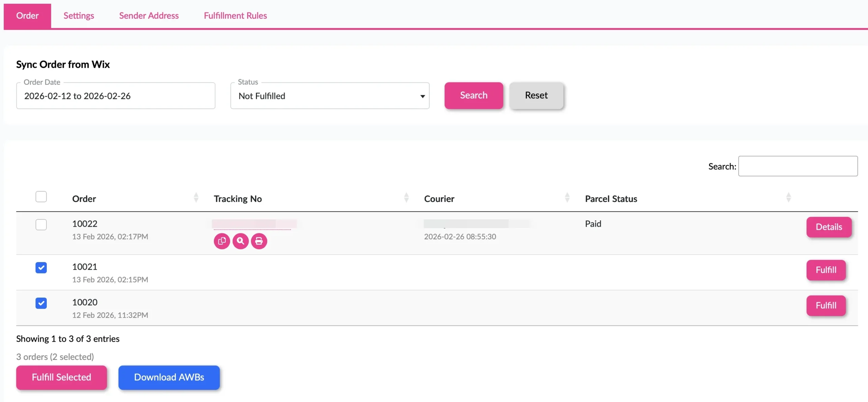This screenshot has height=402, width=868.
Task: Focus the table Search input field
Action: click(797, 166)
